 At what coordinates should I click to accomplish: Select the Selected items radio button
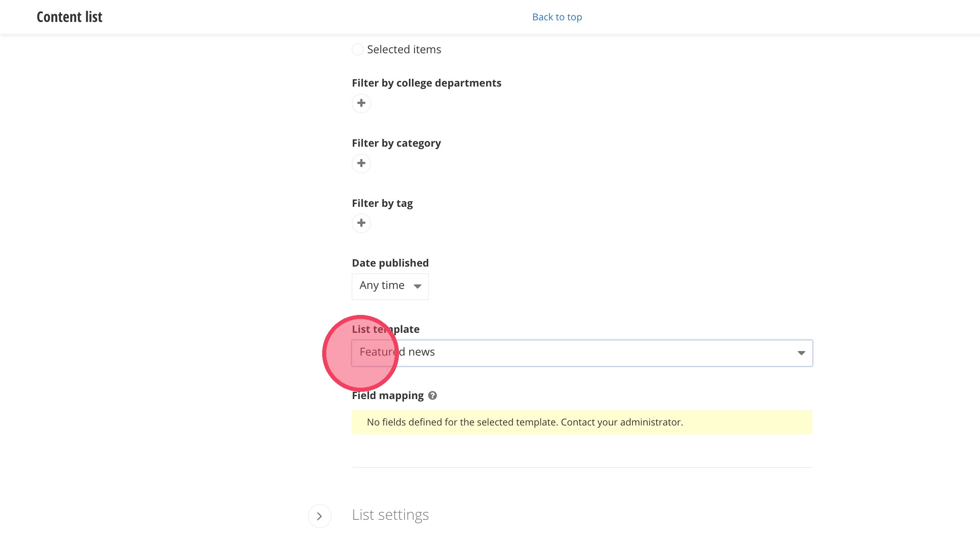click(x=358, y=50)
